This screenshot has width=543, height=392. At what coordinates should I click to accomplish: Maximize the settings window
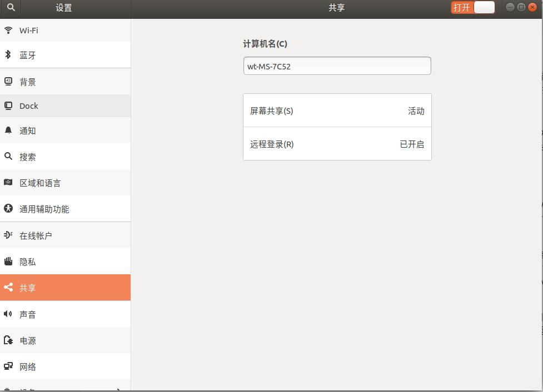coord(521,7)
